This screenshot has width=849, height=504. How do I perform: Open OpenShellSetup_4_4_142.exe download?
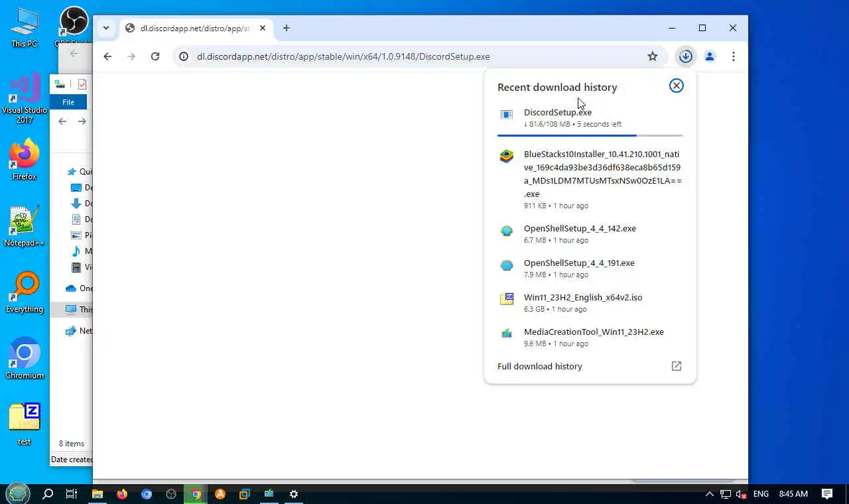[590, 233]
